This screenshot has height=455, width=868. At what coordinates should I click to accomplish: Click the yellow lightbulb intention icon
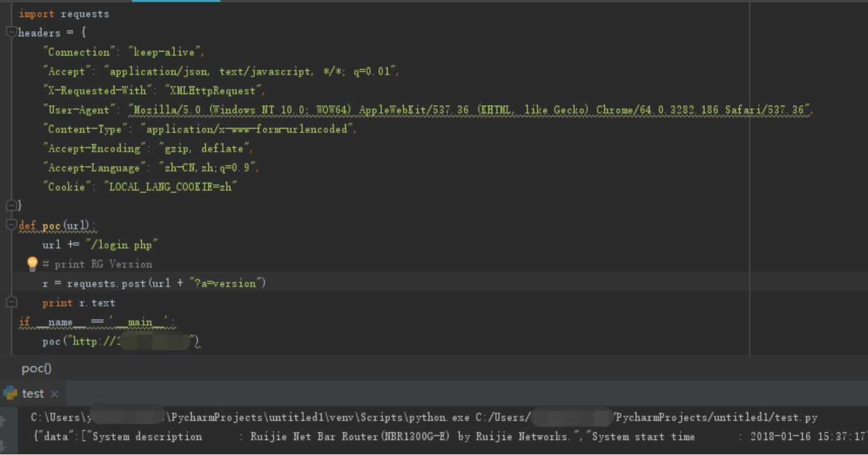[33, 264]
